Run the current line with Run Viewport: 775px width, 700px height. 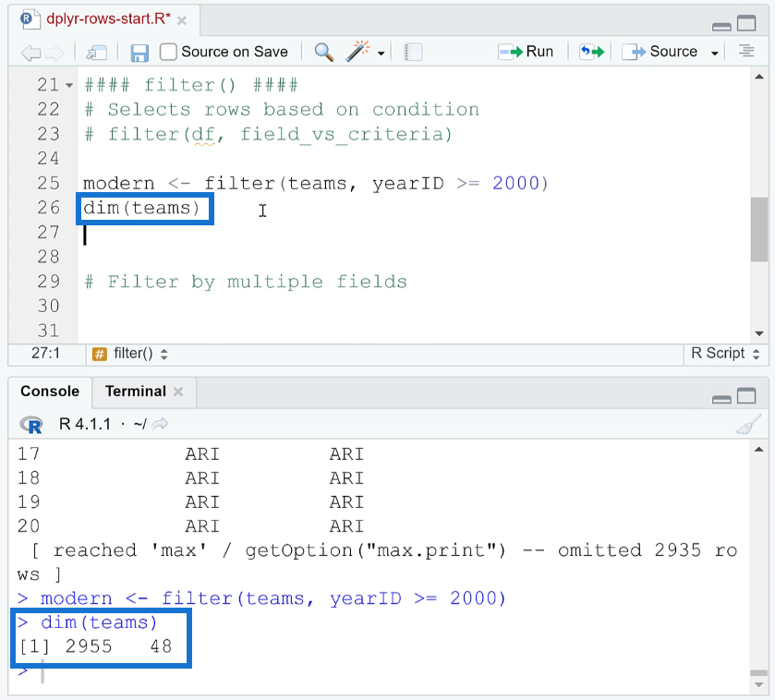tap(526, 52)
